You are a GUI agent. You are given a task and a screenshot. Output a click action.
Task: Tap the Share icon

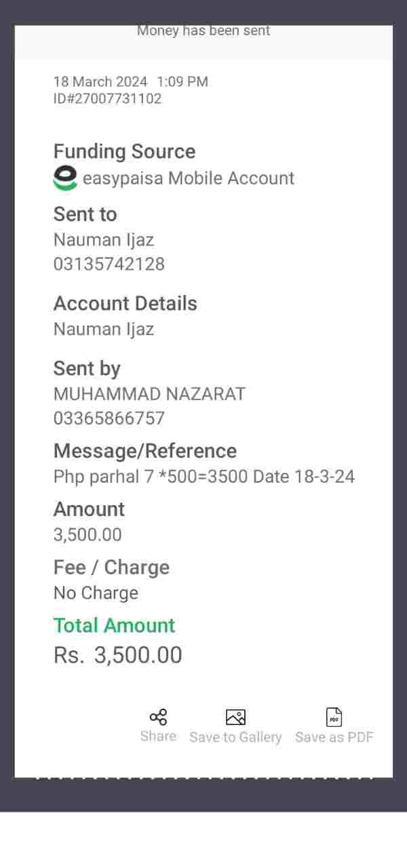158,717
